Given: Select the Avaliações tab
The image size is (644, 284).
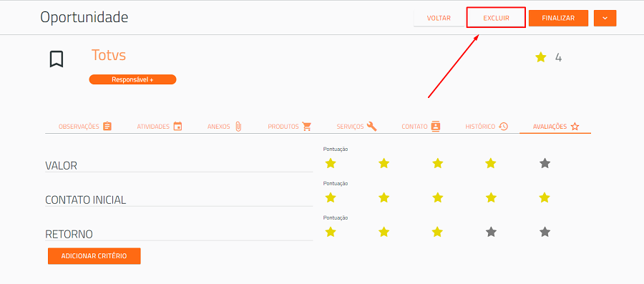Looking at the screenshot, I should pos(555,127).
